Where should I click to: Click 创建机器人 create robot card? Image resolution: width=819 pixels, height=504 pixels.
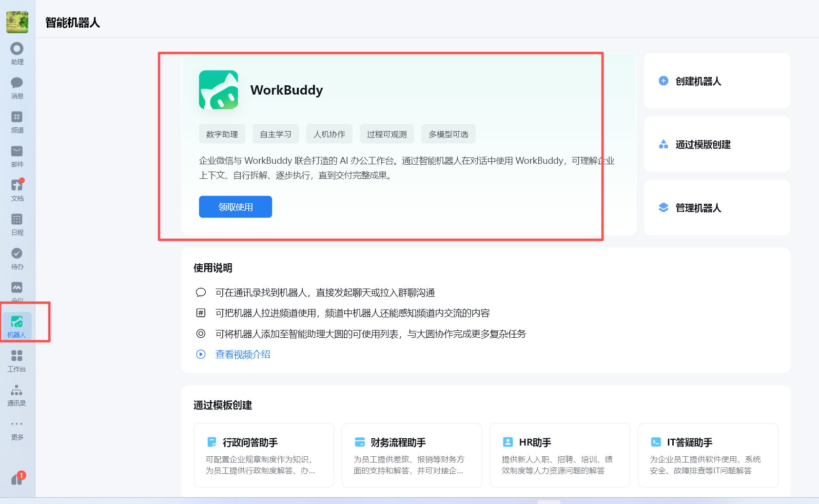(717, 81)
